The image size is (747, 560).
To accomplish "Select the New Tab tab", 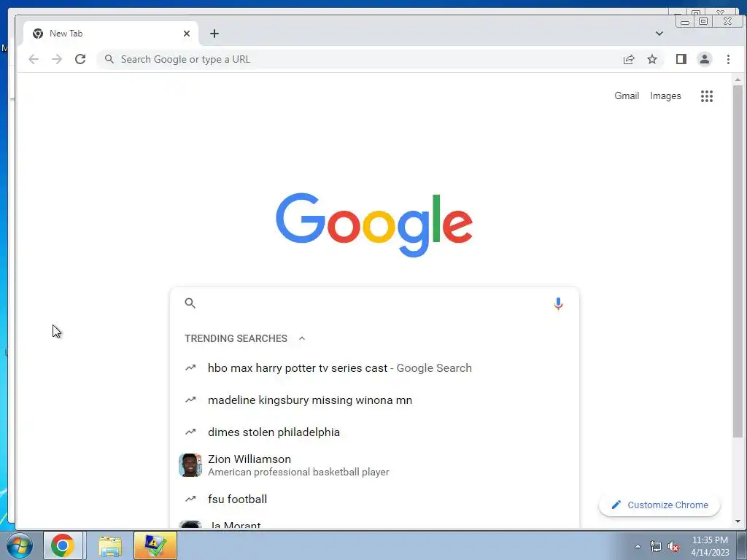I will coord(111,34).
